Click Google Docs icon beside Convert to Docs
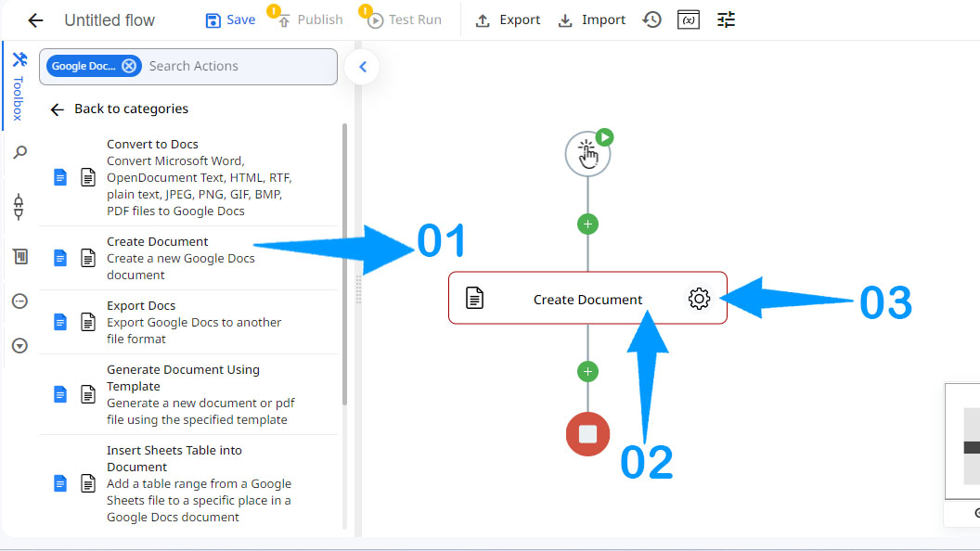 (60, 177)
